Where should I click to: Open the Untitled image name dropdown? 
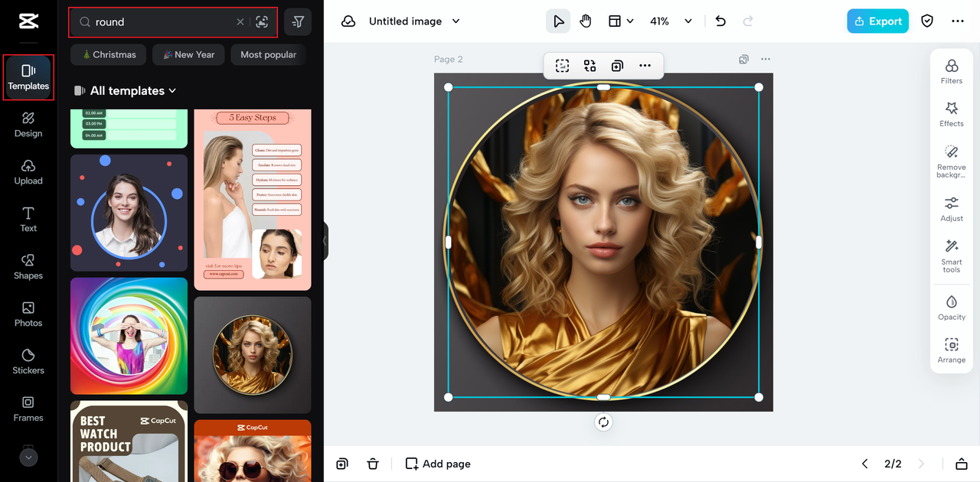414,21
